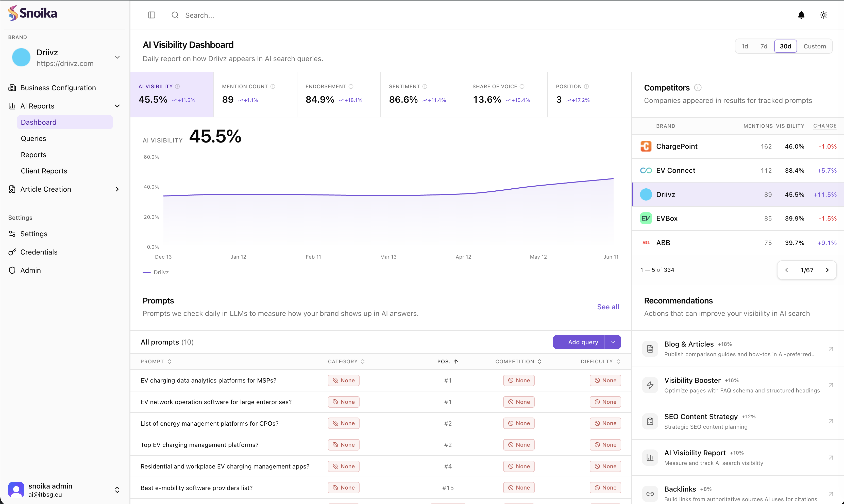Toggle the sidebar panel icon
The width and height of the screenshot is (844, 504).
(x=151, y=15)
